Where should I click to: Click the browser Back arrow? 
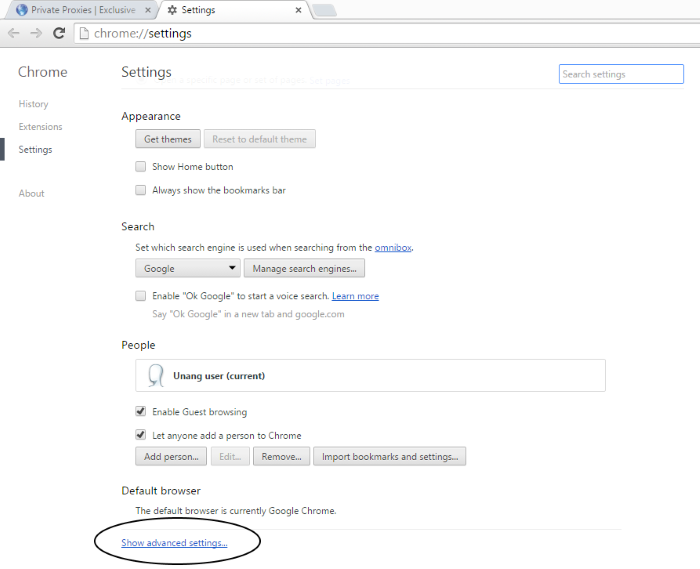[14, 33]
